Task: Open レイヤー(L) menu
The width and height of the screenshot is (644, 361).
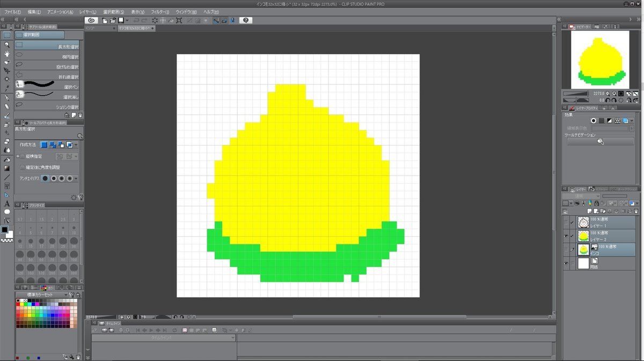Action: (x=87, y=12)
